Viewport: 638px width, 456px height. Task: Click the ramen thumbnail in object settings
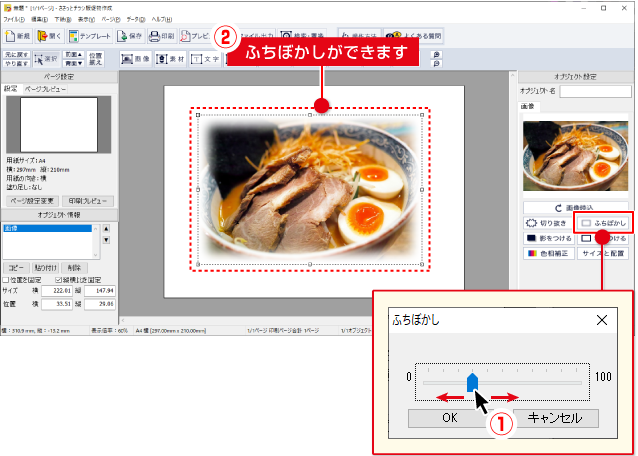(x=575, y=156)
